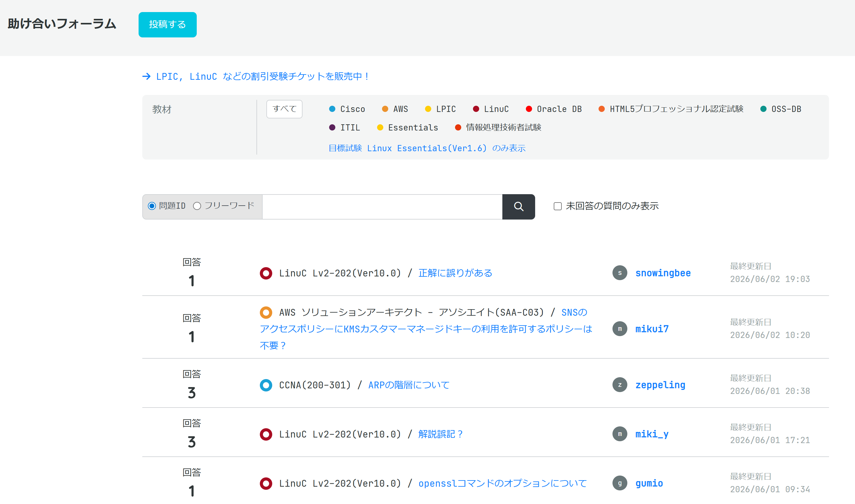This screenshot has width=855, height=504.
Task: Open the thread ARPの階層について
Action: (x=409, y=385)
